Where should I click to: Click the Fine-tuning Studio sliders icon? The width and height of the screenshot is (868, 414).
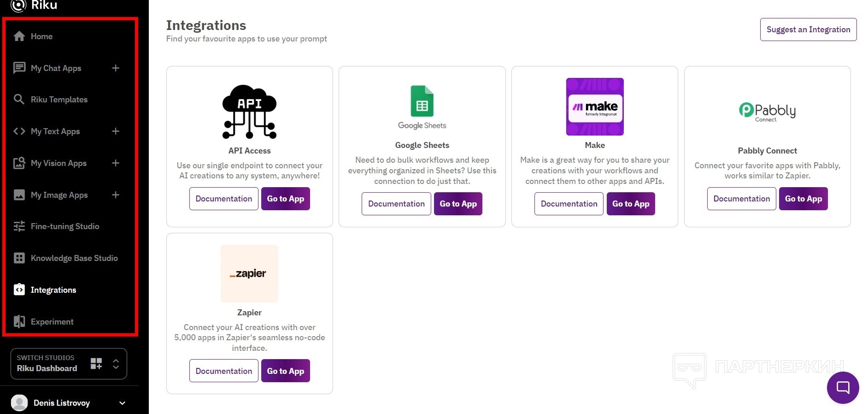(19, 226)
